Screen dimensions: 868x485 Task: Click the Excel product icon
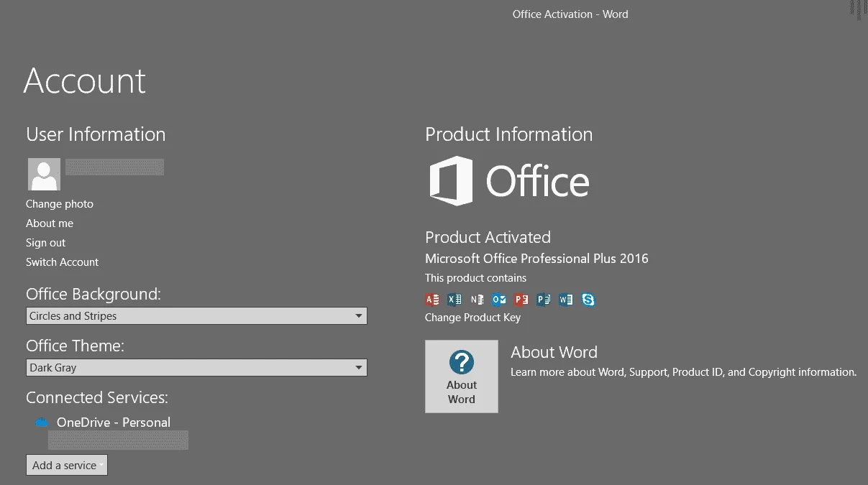(x=454, y=300)
